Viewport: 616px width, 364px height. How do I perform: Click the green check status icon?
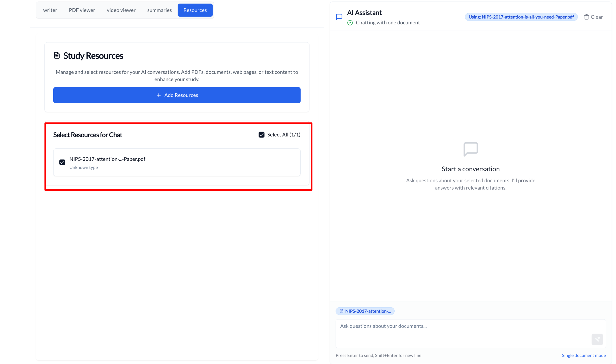point(350,23)
